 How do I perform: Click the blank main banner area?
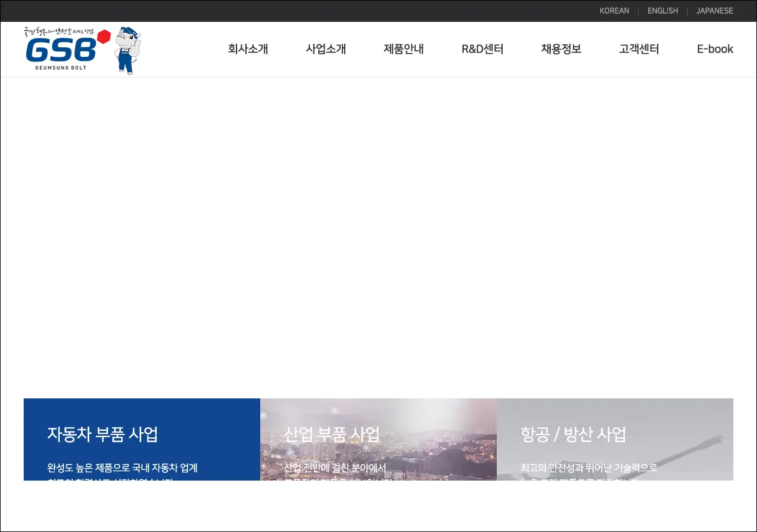coord(378,236)
